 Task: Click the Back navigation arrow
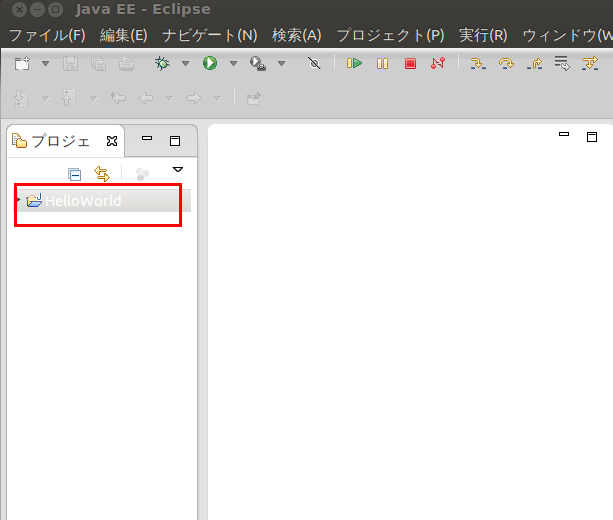click(x=146, y=98)
